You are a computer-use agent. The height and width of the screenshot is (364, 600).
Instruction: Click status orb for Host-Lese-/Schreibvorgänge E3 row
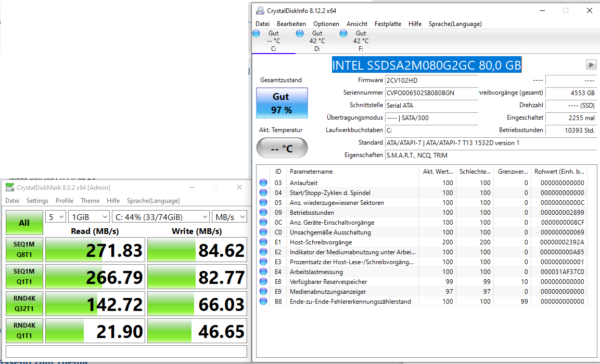263,262
